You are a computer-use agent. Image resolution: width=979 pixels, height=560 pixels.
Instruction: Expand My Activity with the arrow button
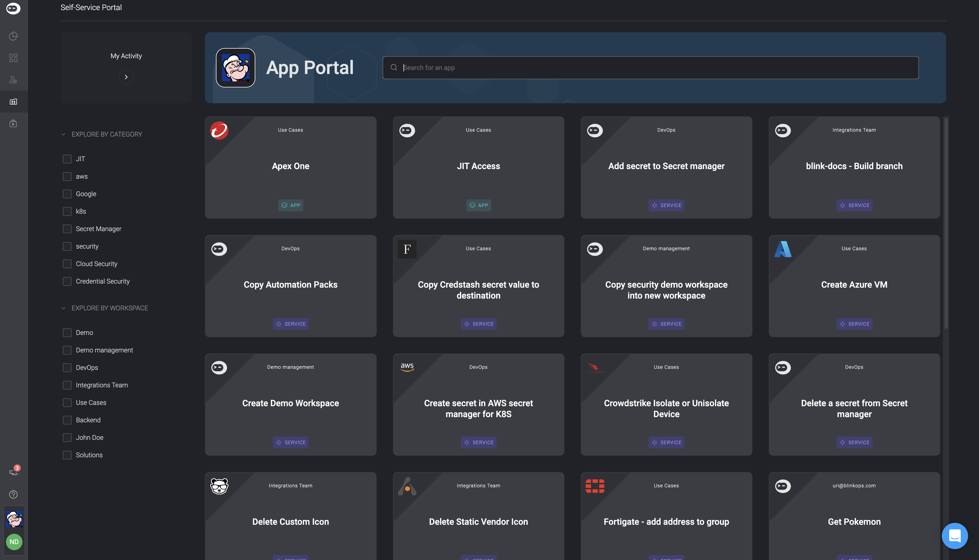(126, 77)
